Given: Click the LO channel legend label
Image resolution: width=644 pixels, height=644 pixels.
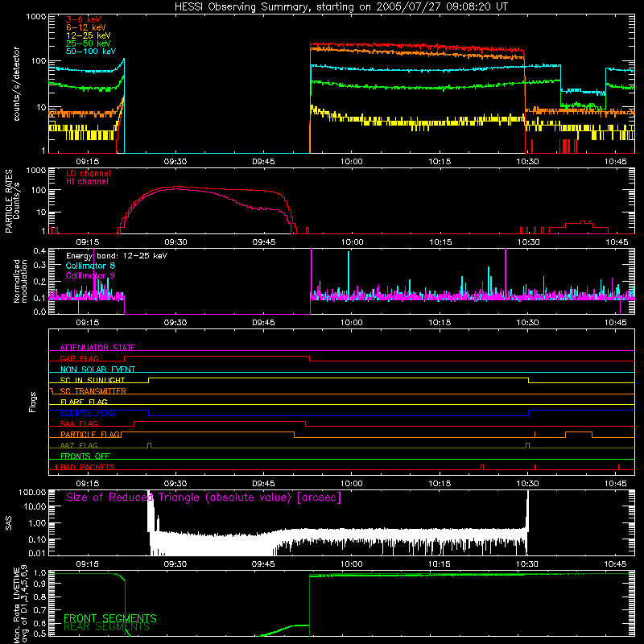Looking at the screenshot, I should pyautogui.click(x=89, y=173).
